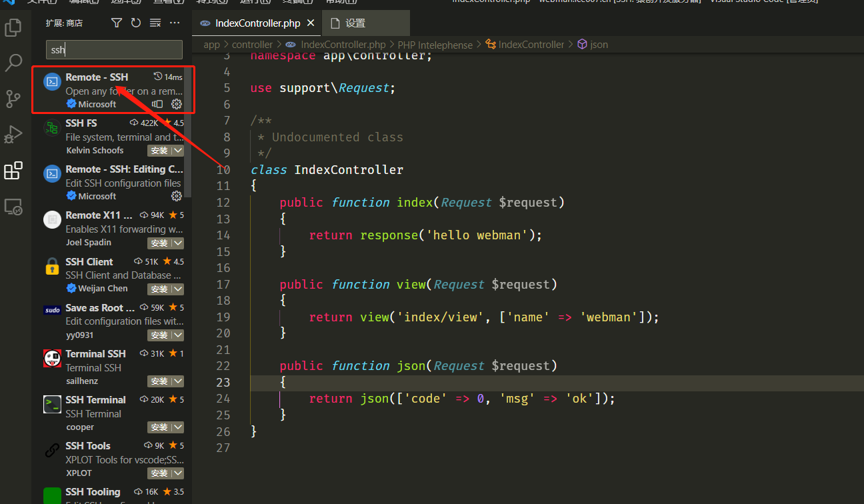864x504 pixels.
Task: Open the Run and Debug view
Action: (13, 135)
